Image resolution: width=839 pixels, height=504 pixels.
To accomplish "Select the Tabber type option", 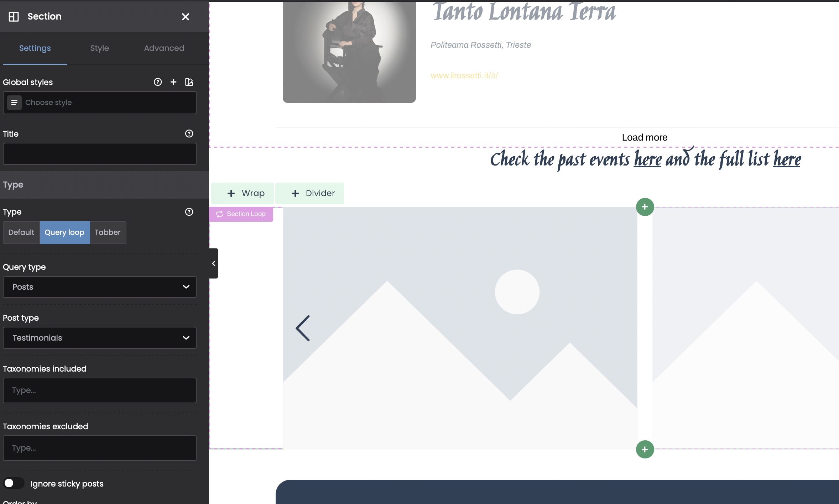I will [108, 232].
